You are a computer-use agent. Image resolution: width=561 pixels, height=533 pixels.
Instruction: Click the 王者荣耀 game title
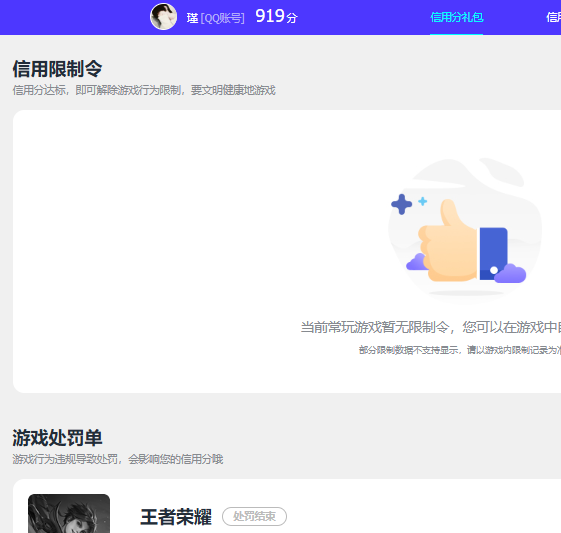pyautogui.click(x=176, y=517)
